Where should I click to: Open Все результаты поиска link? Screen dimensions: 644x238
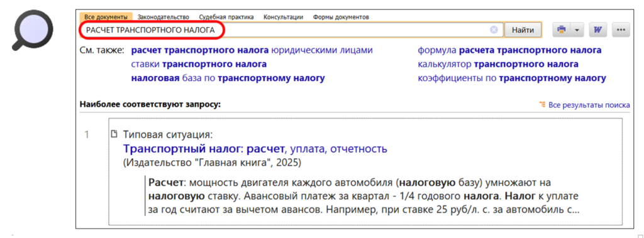point(589,105)
